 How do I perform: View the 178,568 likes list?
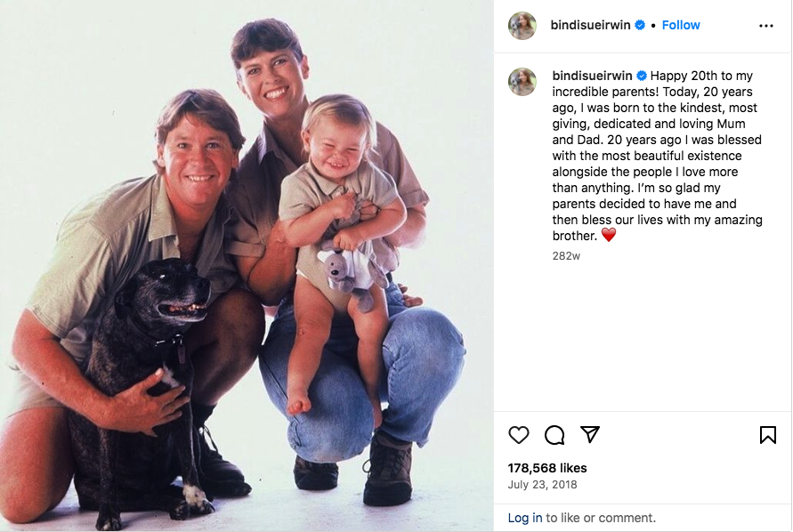coord(547,468)
